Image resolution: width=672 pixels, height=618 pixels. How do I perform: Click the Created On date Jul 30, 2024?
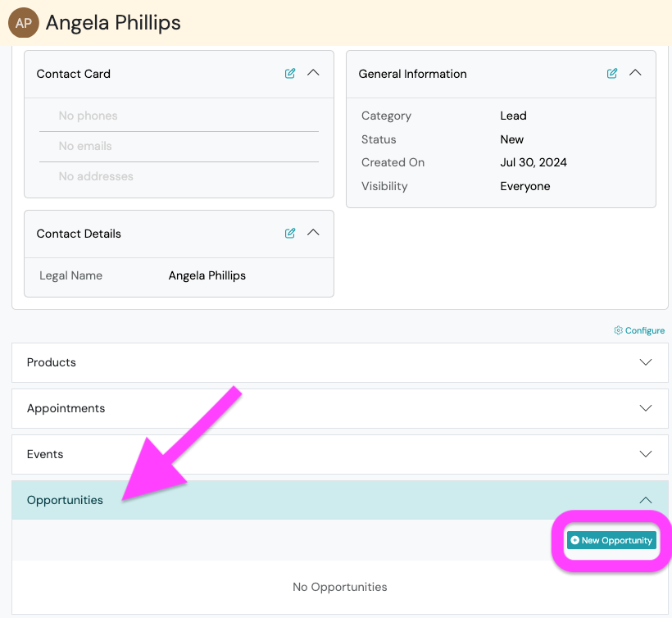[534, 162]
